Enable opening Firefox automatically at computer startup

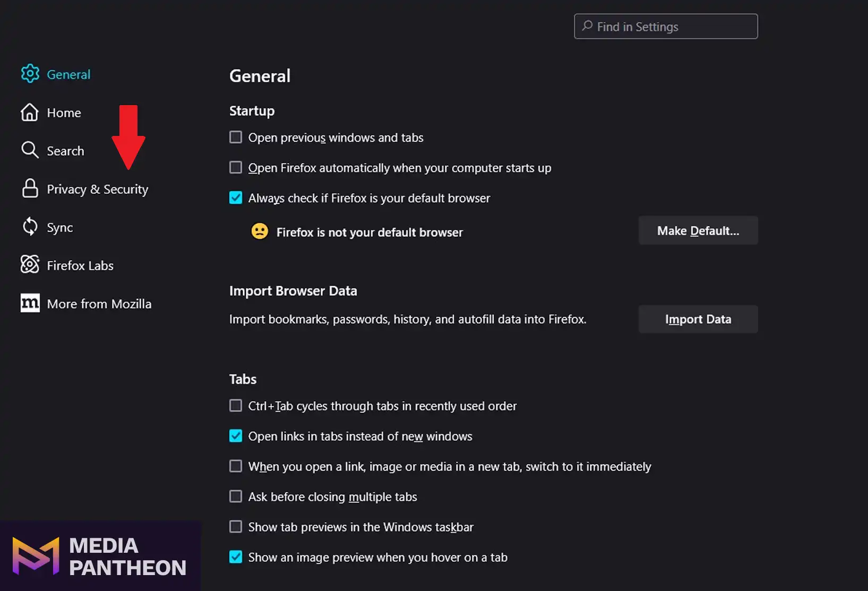[x=236, y=167]
